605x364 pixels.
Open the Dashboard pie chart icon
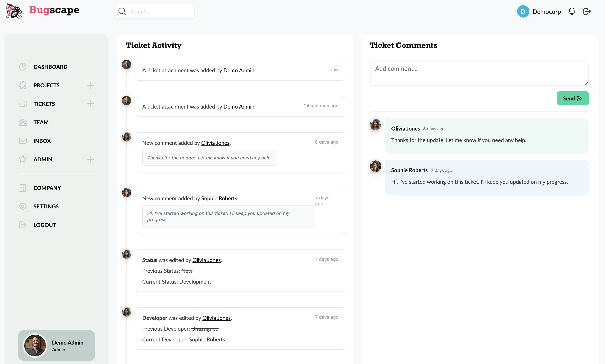click(23, 67)
